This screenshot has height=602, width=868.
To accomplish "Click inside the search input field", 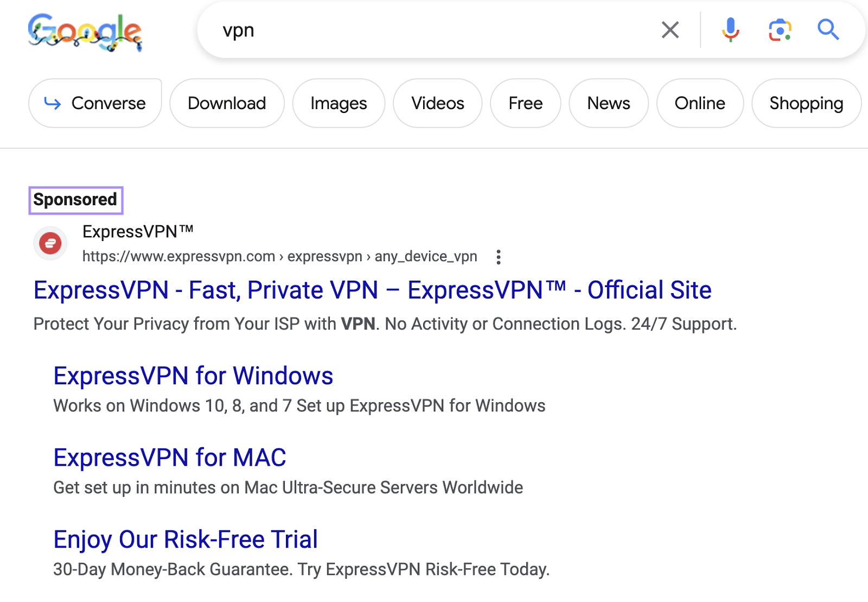I will (380, 30).
